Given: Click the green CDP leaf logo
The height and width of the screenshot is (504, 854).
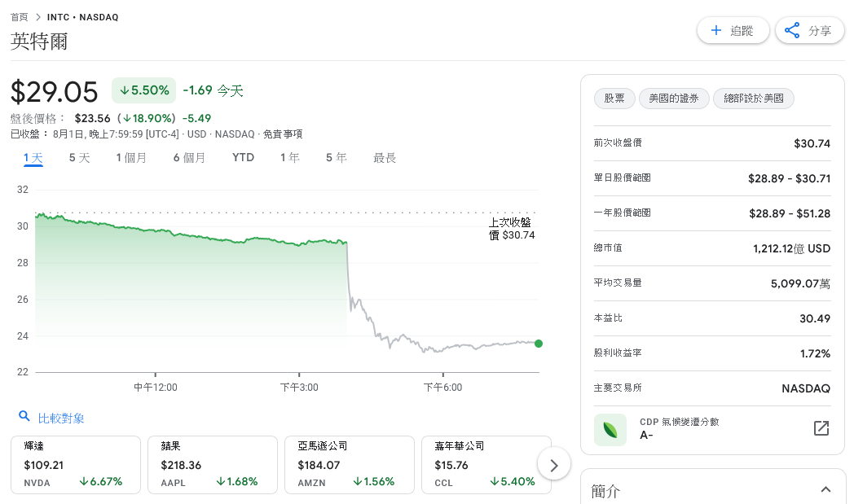Looking at the screenshot, I should (x=610, y=429).
